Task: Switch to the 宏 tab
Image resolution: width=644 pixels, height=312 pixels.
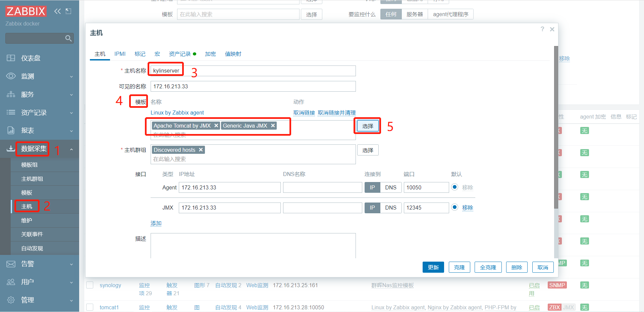Action: click(x=157, y=54)
